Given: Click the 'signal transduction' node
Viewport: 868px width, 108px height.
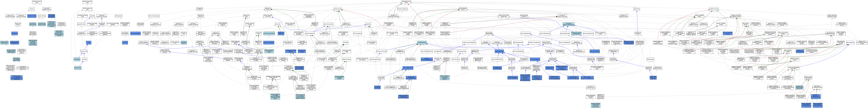Looking at the screenshot, I should pyautogui.click(x=310, y=33).
